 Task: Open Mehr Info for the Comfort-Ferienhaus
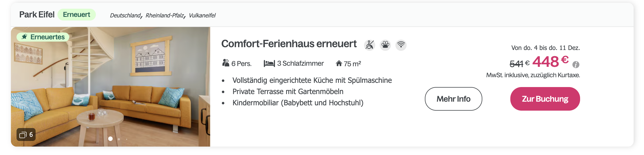[x=453, y=99]
